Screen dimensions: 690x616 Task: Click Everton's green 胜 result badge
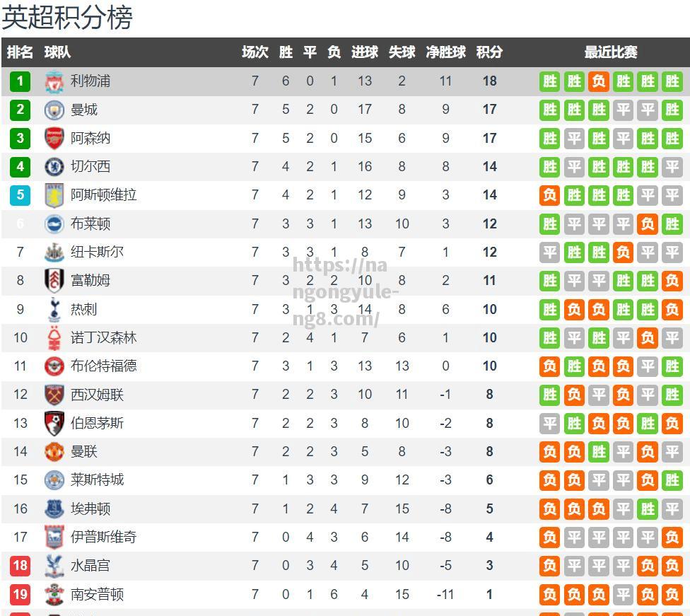648,509
